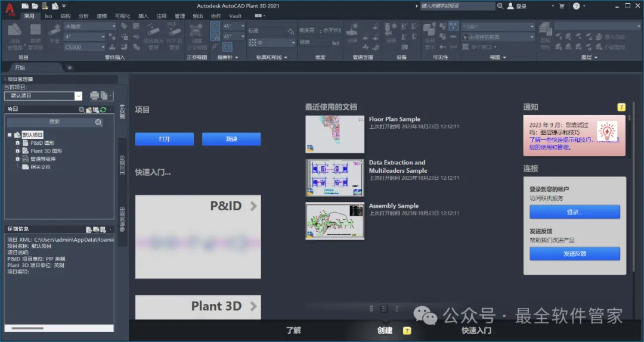Open the 默认项目 current project dropdown
644x342 pixels.
tap(43, 96)
